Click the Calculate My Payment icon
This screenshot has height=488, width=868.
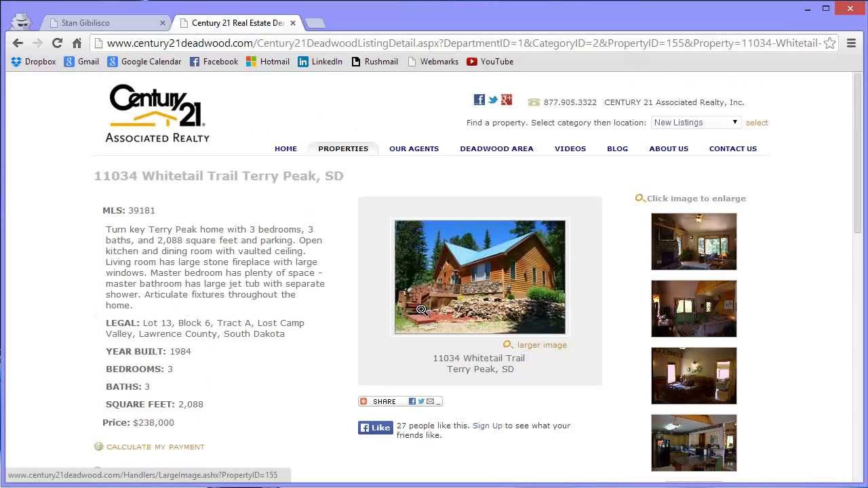click(x=98, y=447)
